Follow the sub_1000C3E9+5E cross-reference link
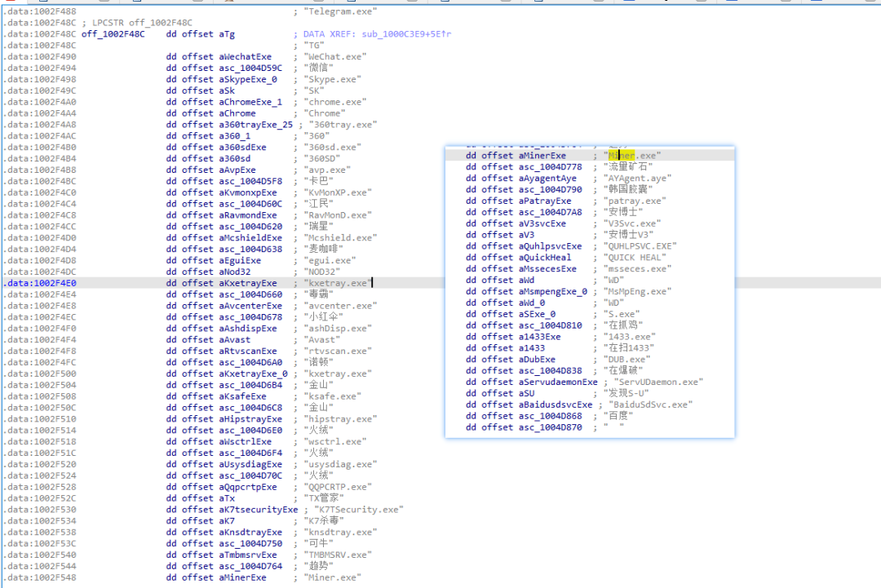The height and width of the screenshot is (588, 881). pos(406,34)
